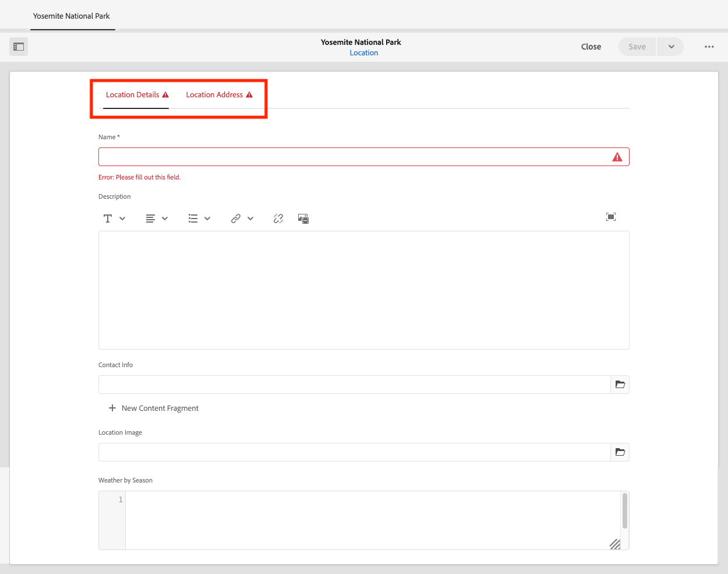Focus the Location Image path field

coord(355,452)
